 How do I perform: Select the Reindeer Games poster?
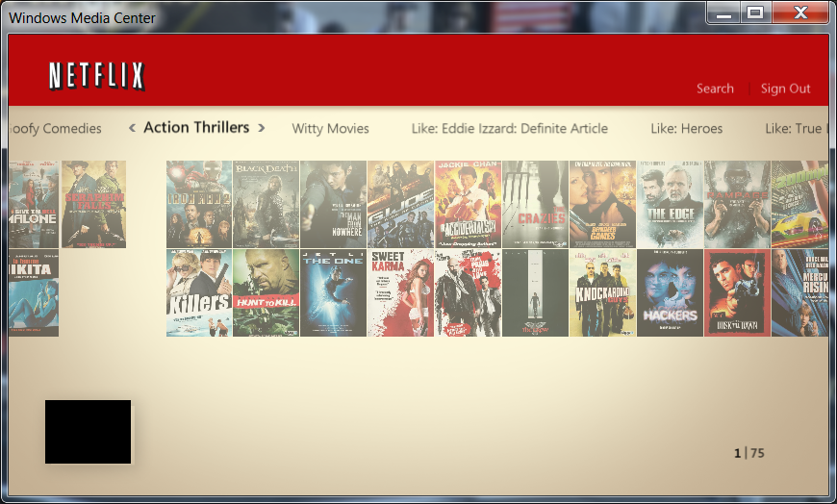click(602, 204)
